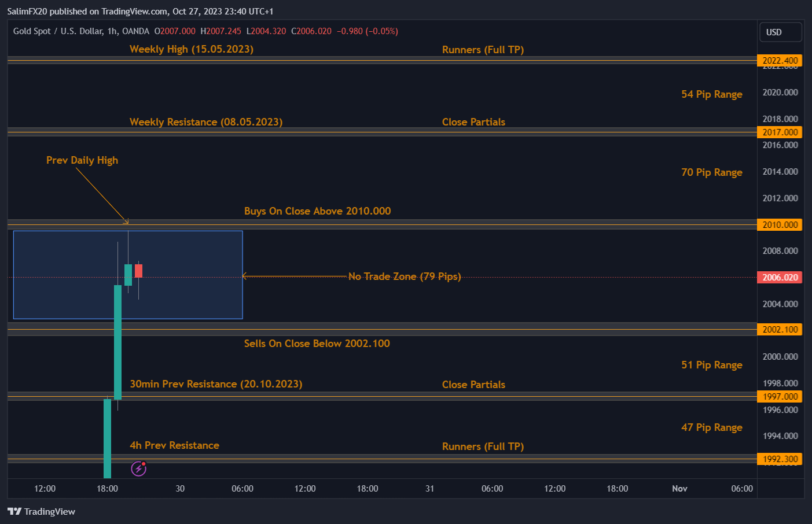812x524 pixels.
Task: Click the 2022.400 Weekly High price tag
Action: click(x=780, y=60)
